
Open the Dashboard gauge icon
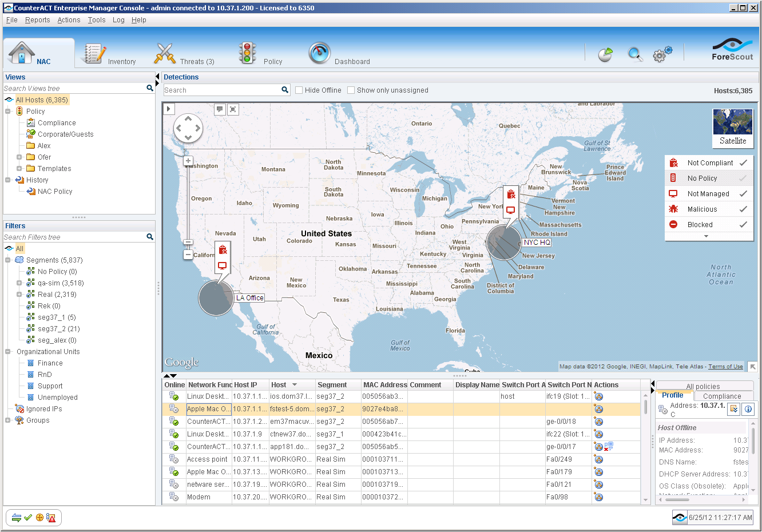[319, 53]
